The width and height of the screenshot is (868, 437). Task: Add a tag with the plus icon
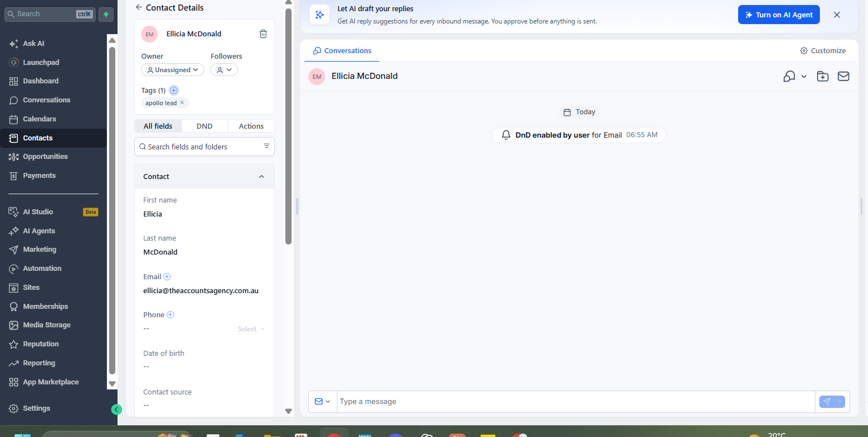pyautogui.click(x=173, y=90)
